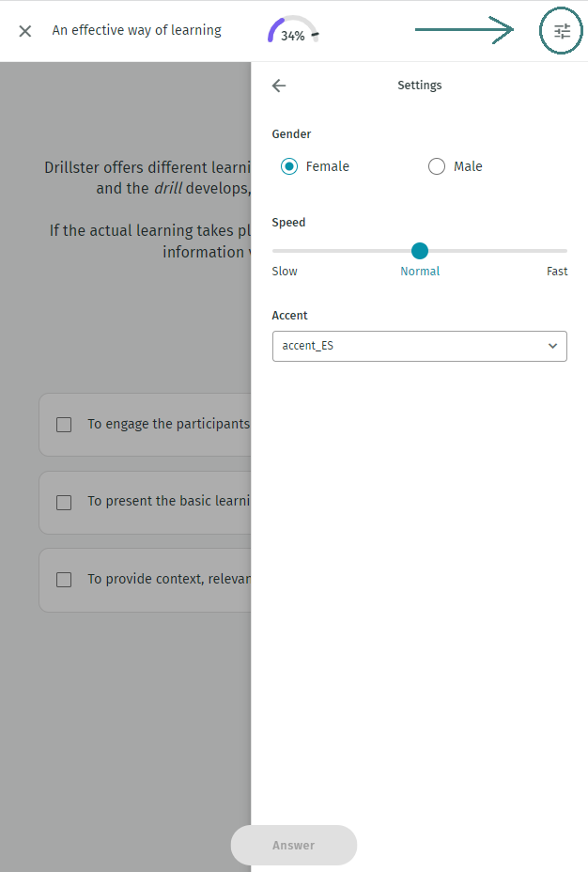Click the Answer button
This screenshot has width=588, height=872.
pos(293,846)
